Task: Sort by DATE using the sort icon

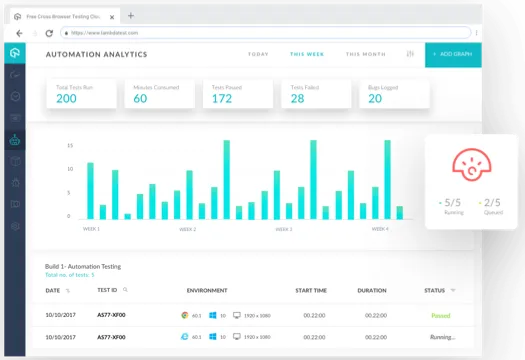Action: pyautogui.click(x=68, y=291)
